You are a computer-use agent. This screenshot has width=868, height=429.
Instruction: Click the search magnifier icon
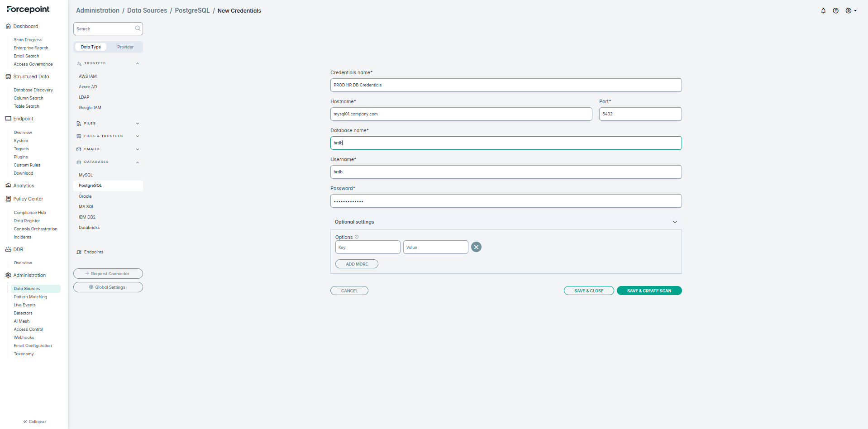click(138, 29)
